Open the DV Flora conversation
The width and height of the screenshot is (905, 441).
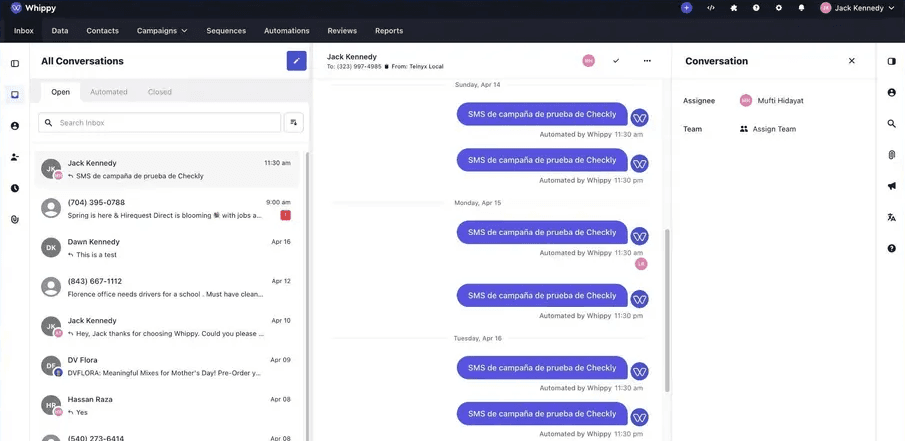167,366
